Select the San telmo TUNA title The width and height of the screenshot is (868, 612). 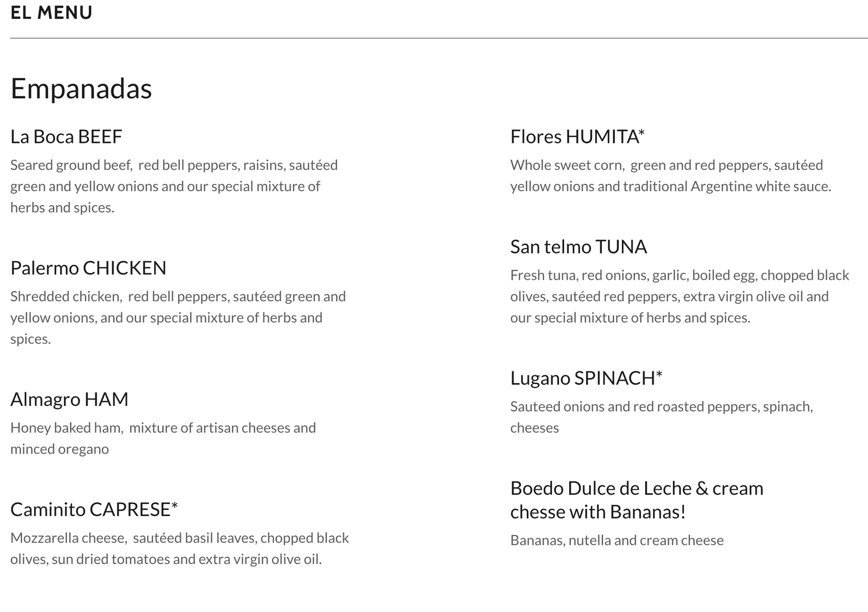tap(578, 247)
